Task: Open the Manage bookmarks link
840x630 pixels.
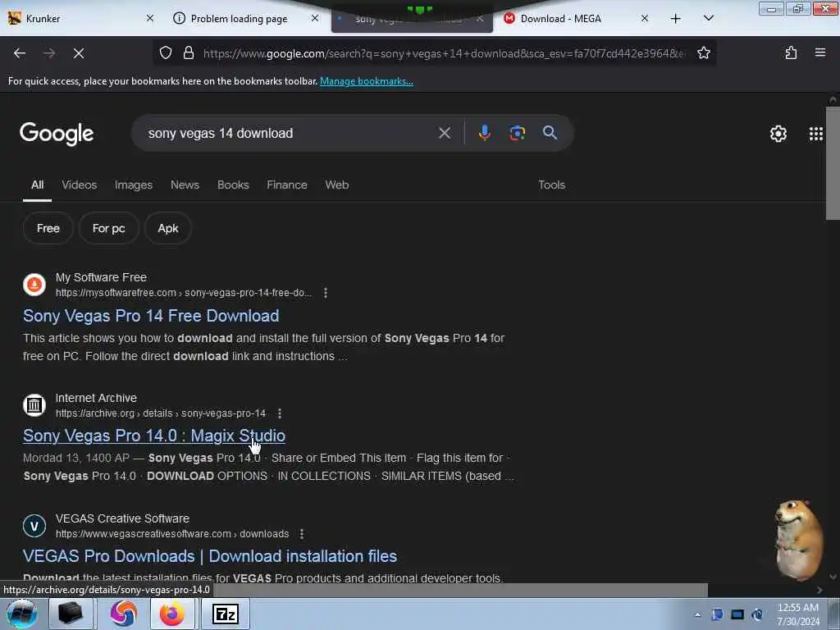Action: [x=367, y=81]
